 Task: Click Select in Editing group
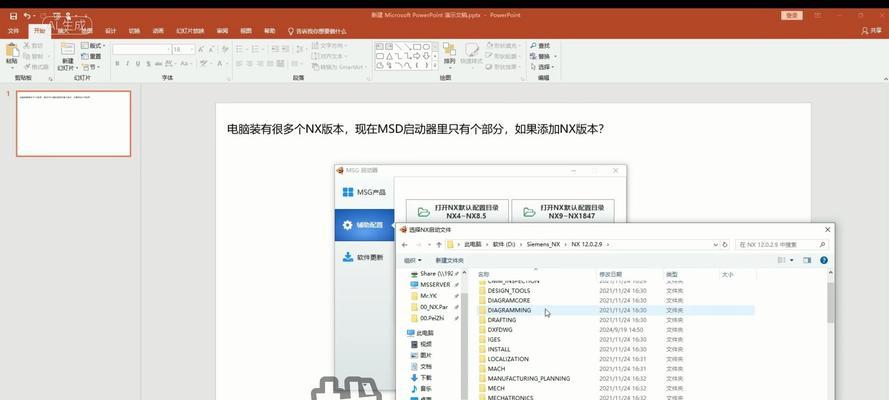[x=543, y=67]
